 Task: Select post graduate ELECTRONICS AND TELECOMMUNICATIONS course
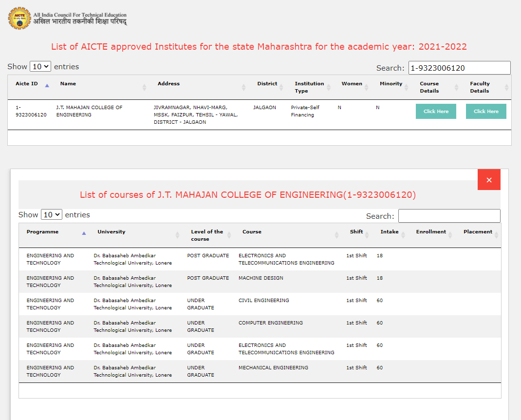coord(286,259)
